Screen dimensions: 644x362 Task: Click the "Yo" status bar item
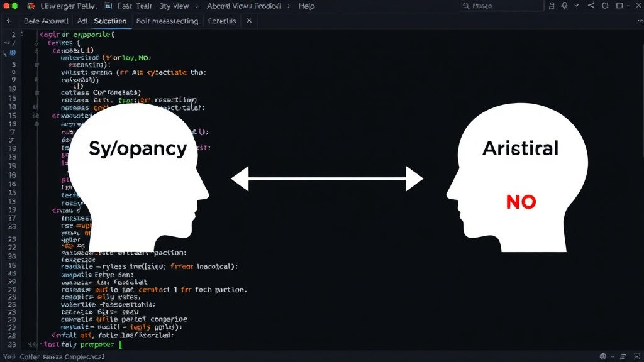click(x=9, y=357)
